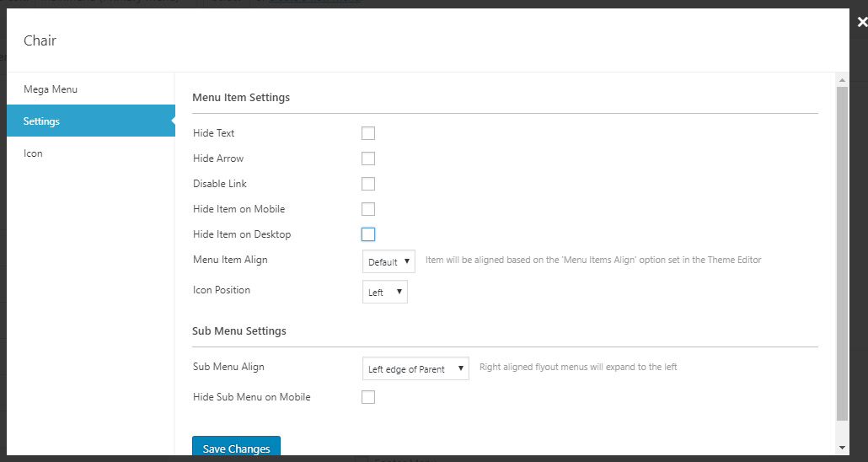Toggle Hide Item on Desktop checkbox
Viewport: 868px width, 462px height.
click(x=368, y=234)
